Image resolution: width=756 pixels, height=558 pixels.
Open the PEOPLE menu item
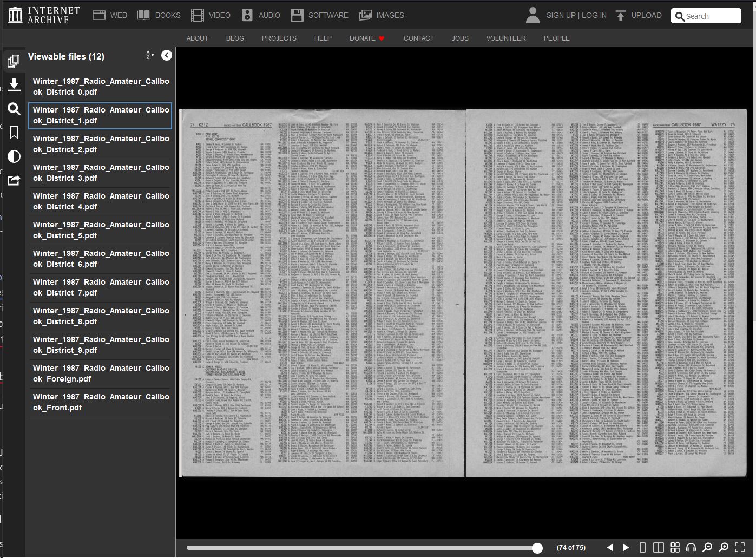click(556, 38)
